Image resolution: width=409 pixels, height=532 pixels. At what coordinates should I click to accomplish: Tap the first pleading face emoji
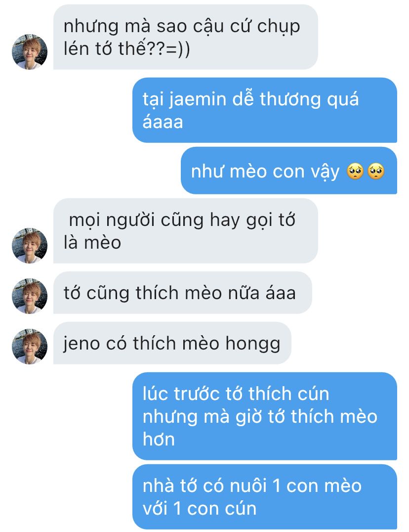[355, 171]
